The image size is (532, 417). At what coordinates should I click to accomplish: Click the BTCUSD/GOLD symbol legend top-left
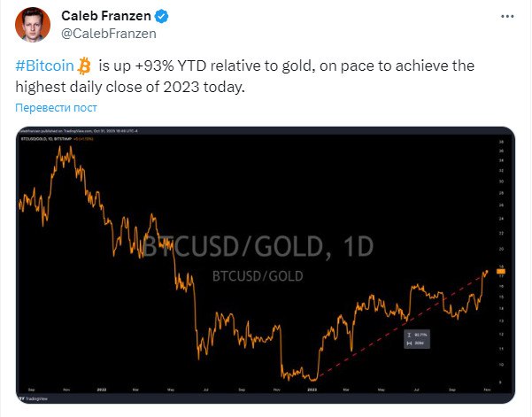point(46,139)
